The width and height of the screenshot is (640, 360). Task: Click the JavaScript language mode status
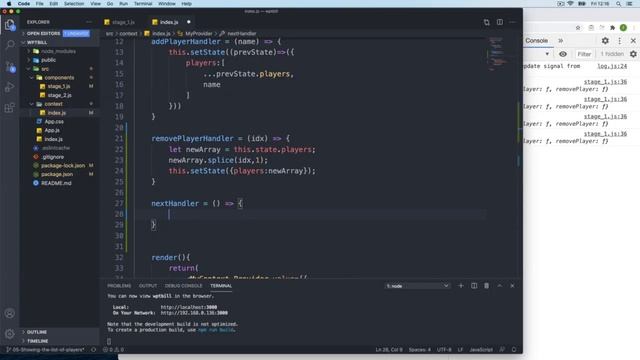481,350
